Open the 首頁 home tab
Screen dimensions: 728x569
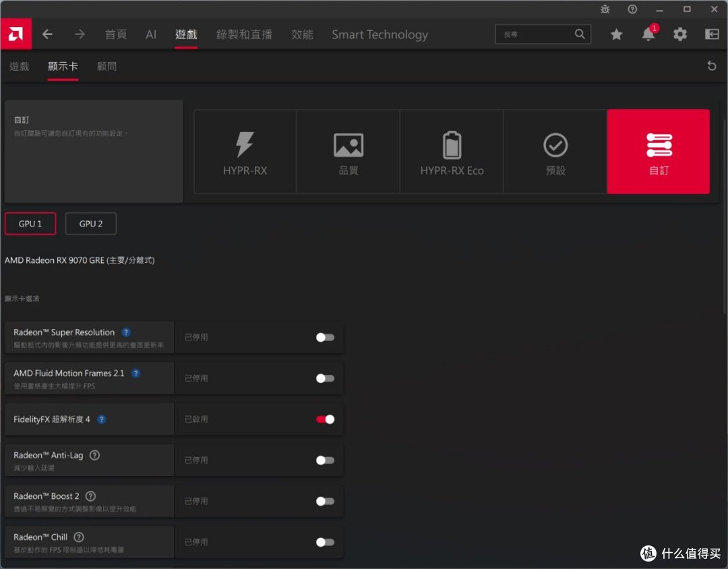(x=116, y=34)
